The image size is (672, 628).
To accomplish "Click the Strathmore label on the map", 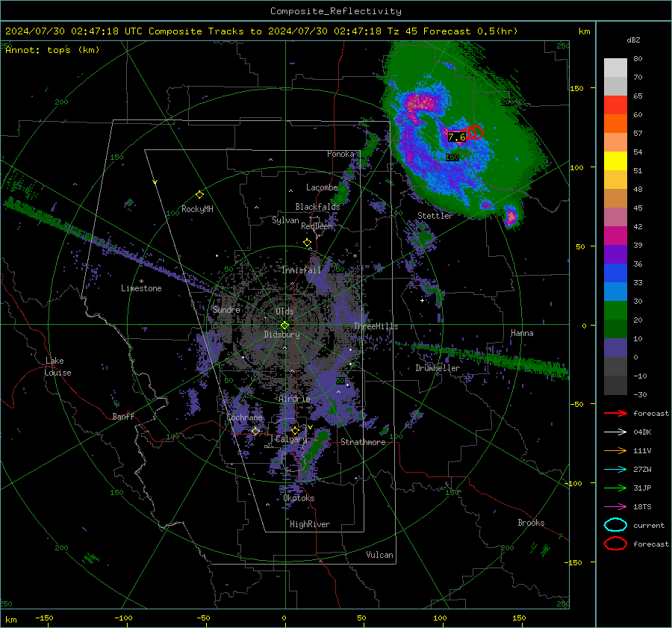I will pyautogui.click(x=363, y=442).
